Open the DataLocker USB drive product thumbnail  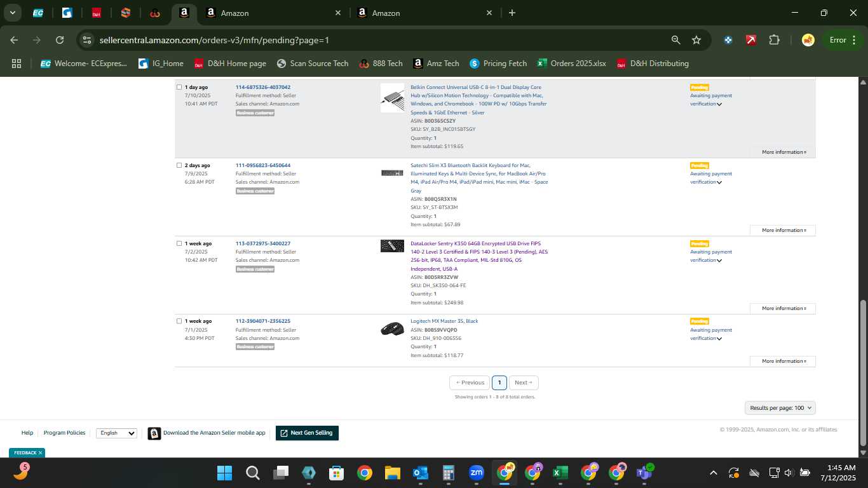392,246
